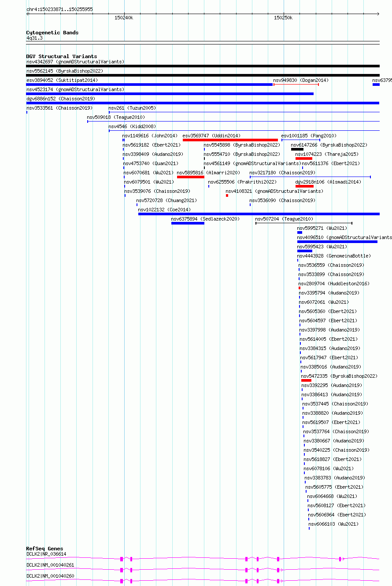Click nsv4546 Kidd2008 label
This screenshot has height=586, width=392.
(x=133, y=126)
